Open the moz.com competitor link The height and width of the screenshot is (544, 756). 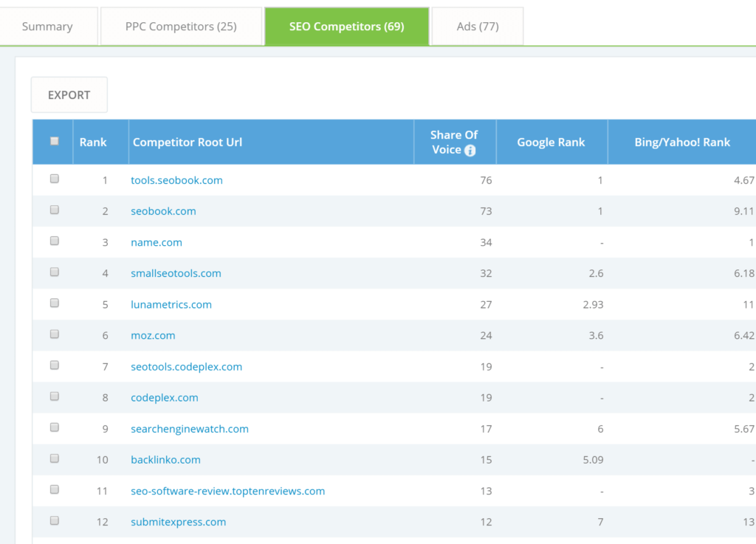pyautogui.click(x=153, y=335)
